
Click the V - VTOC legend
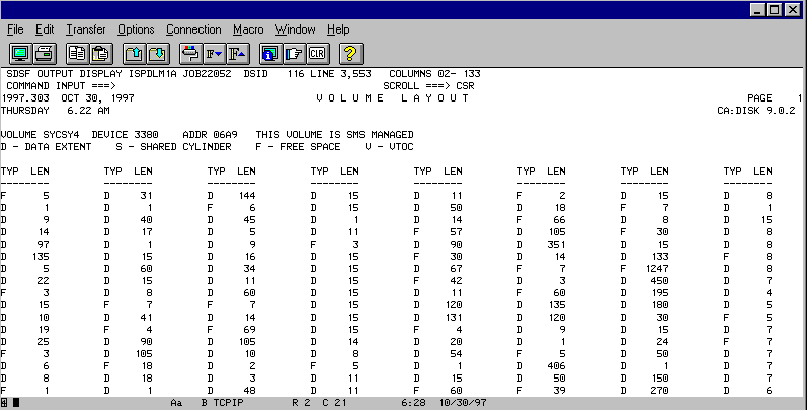click(x=390, y=147)
